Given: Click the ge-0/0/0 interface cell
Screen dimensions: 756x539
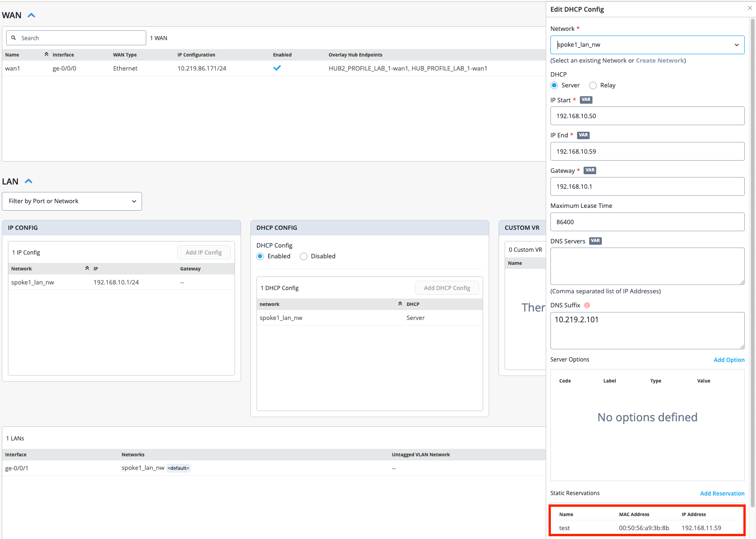Looking at the screenshot, I should 64,69.
